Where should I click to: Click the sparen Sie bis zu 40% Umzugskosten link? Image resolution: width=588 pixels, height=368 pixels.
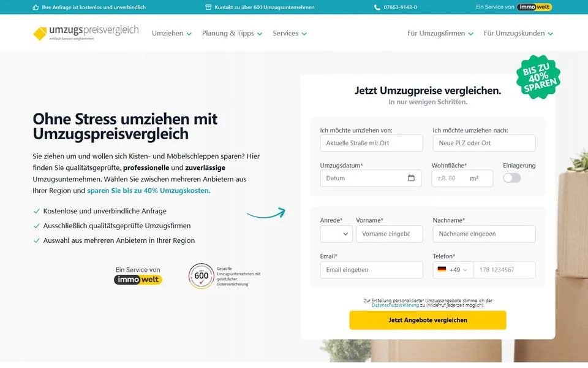tap(148, 190)
